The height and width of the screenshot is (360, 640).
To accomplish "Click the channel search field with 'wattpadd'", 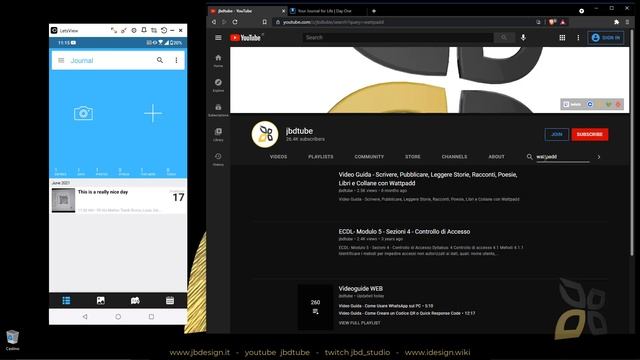I will coord(563,157).
